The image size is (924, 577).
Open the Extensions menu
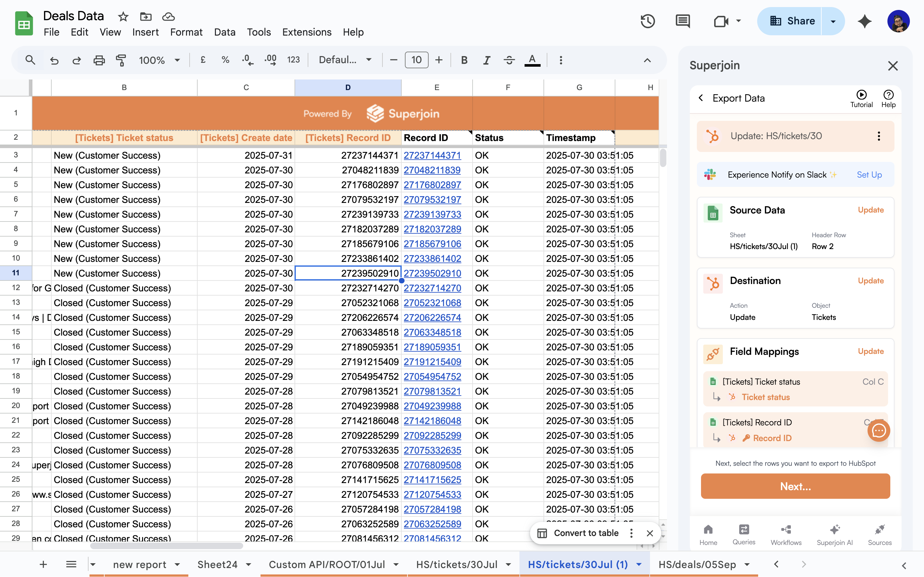click(x=307, y=32)
